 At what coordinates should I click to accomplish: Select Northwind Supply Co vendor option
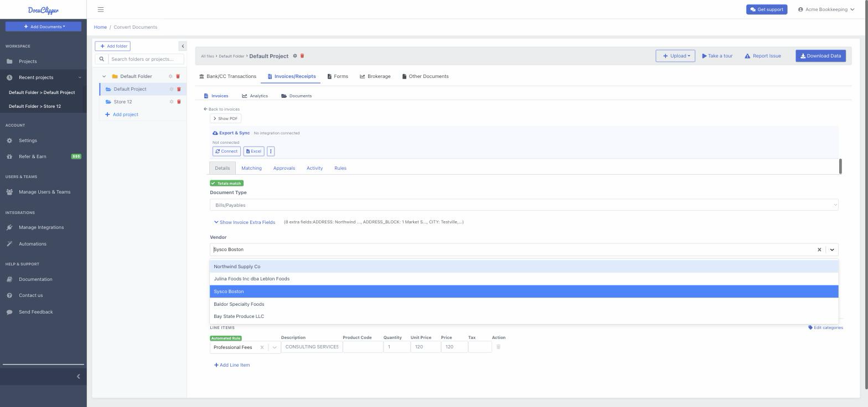(x=524, y=267)
